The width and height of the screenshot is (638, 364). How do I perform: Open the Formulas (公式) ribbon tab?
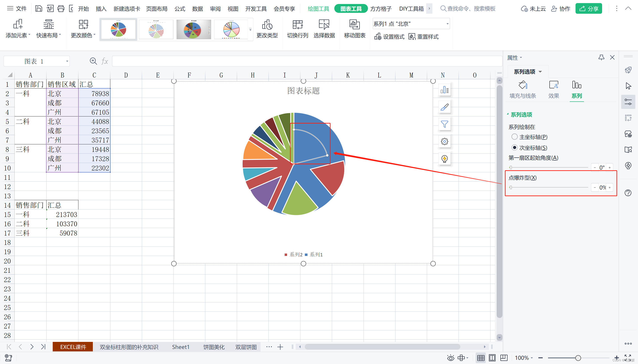(x=180, y=9)
